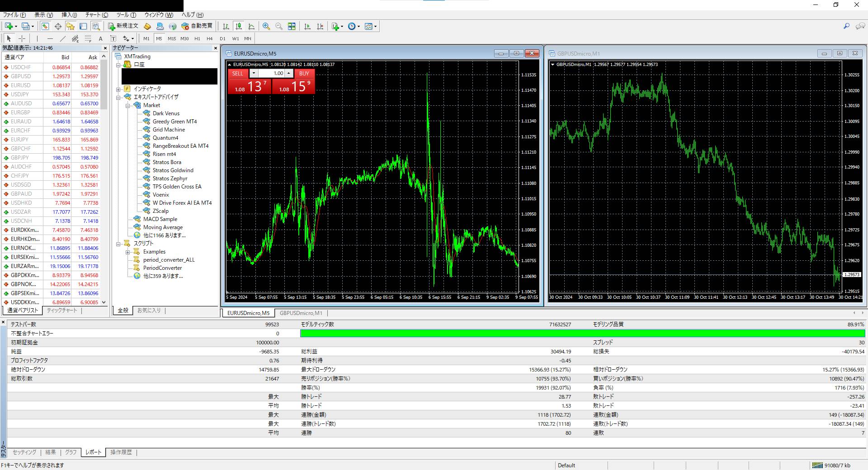This screenshot has width=868, height=470.
Task: Toggle the Strategy Tester panel
Action: [x=95, y=26]
